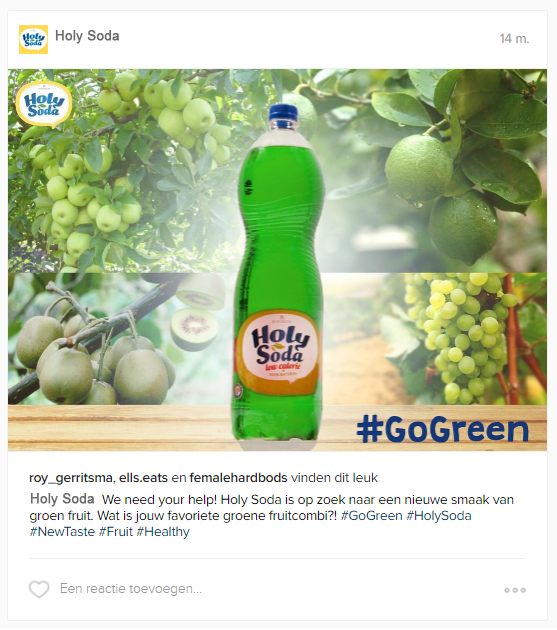The width and height of the screenshot is (557, 630).
Task: Click Holy Soda username in caption
Action: tap(62, 499)
